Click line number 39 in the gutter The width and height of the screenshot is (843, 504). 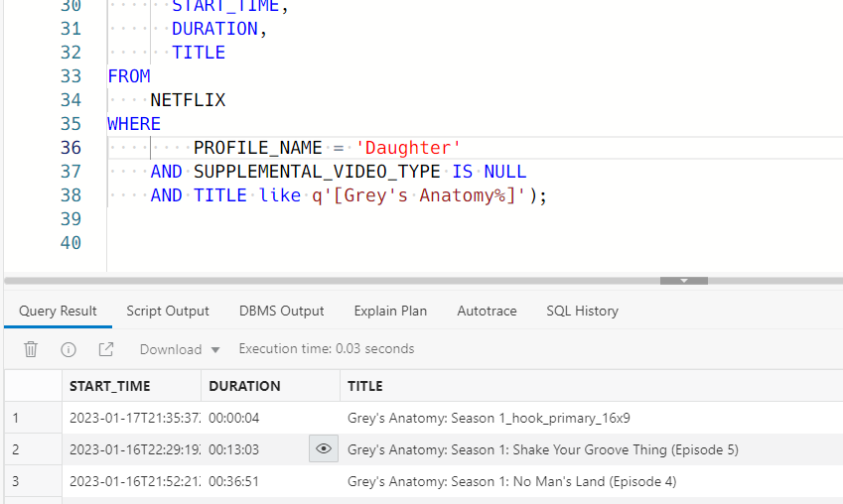pyautogui.click(x=70, y=218)
